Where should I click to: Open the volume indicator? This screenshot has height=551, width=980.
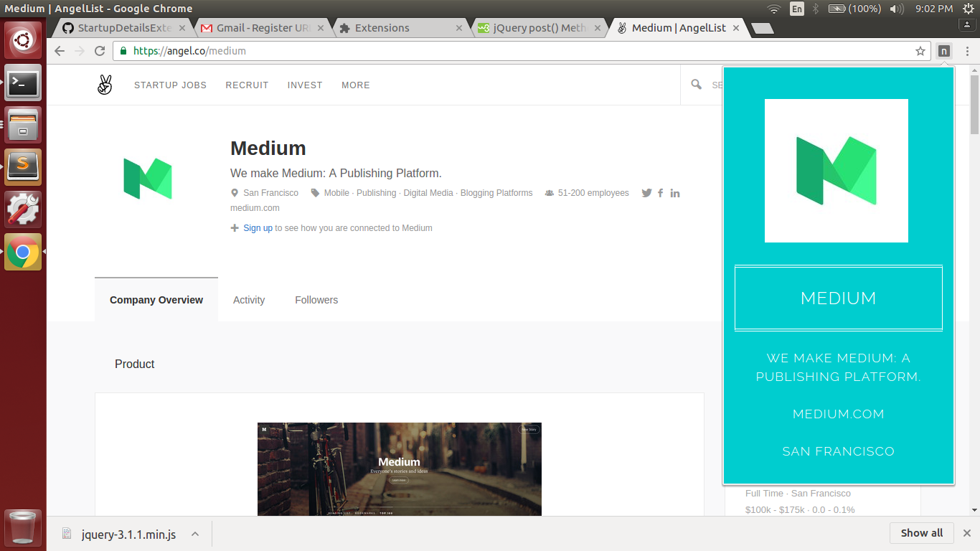(x=896, y=9)
